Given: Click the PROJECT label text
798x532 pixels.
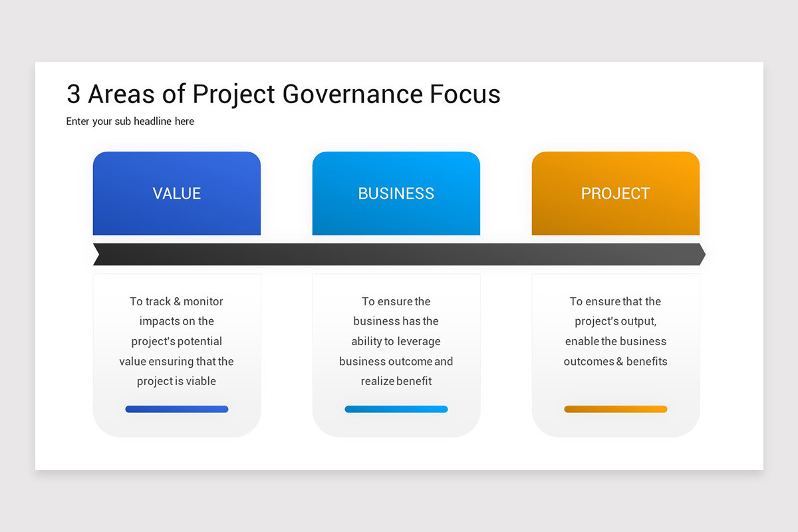Looking at the screenshot, I should tap(616, 194).
